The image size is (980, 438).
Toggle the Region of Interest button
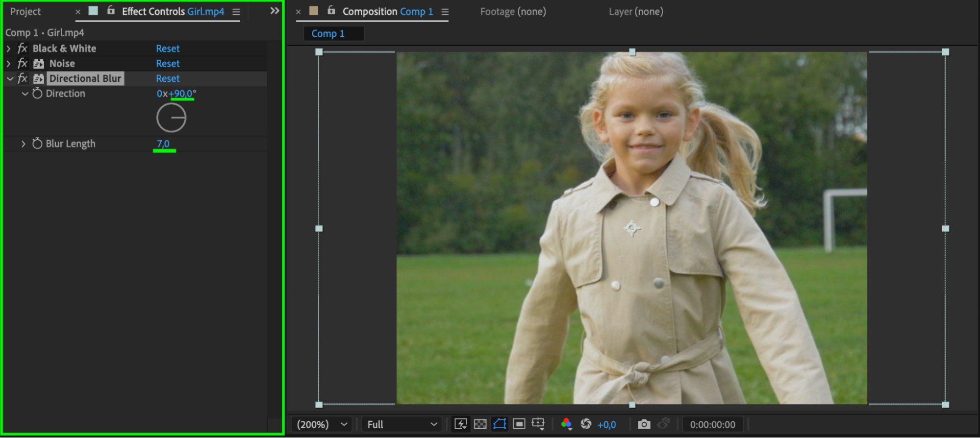tap(519, 424)
